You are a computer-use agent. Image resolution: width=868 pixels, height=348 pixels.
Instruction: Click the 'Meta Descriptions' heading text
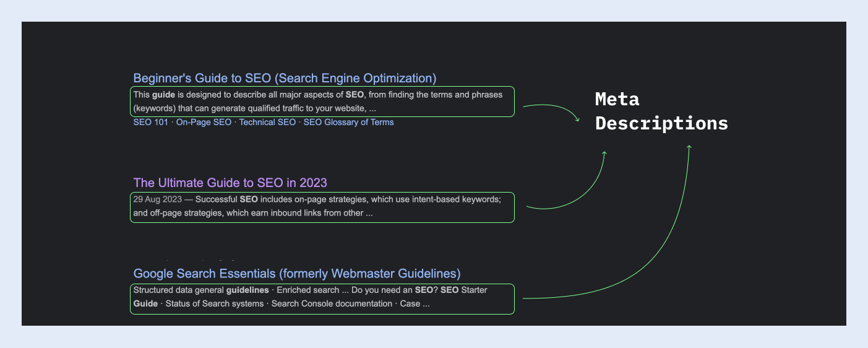tap(661, 111)
